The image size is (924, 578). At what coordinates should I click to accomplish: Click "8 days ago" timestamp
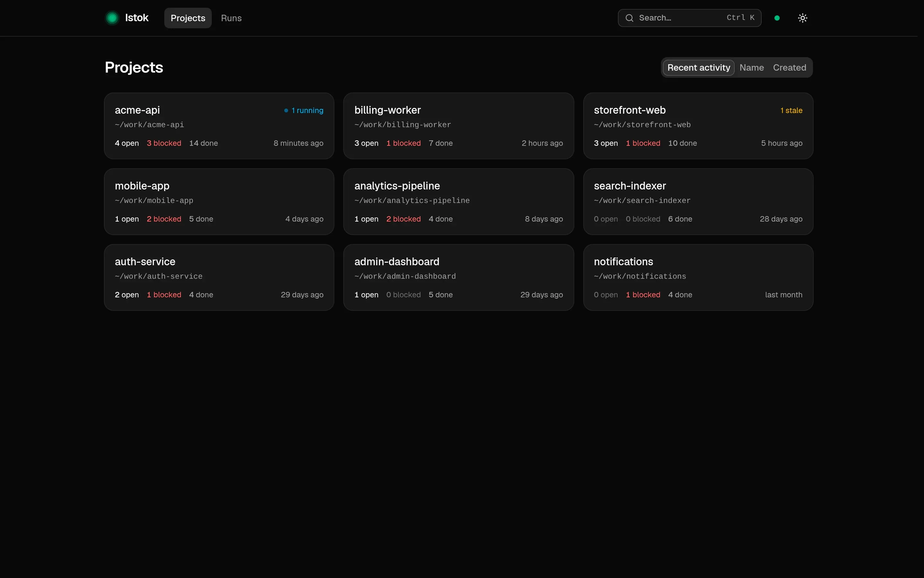(544, 219)
